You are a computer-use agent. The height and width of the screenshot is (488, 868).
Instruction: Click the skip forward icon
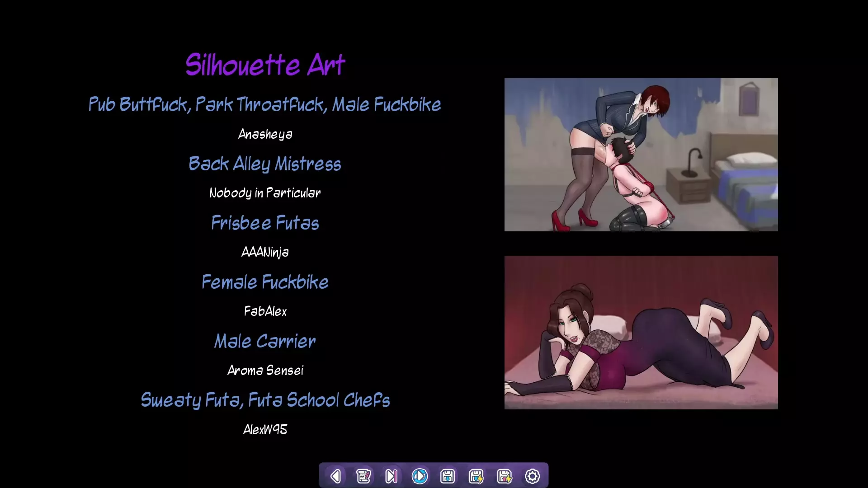392,476
